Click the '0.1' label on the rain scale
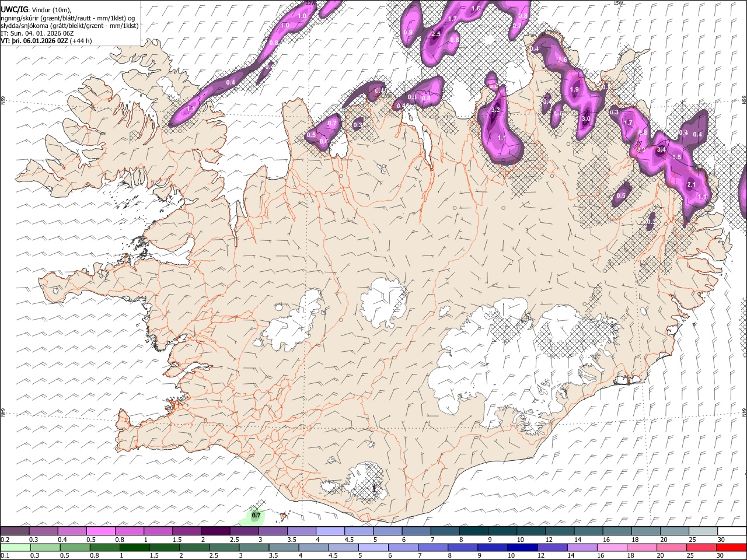Screen dimensions: 747x560 point(5,555)
